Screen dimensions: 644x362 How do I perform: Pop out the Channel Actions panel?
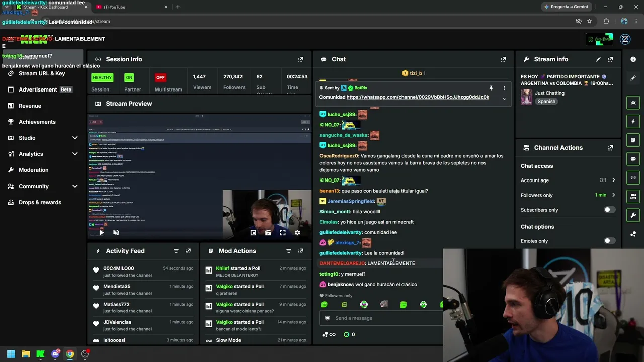[610, 148]
